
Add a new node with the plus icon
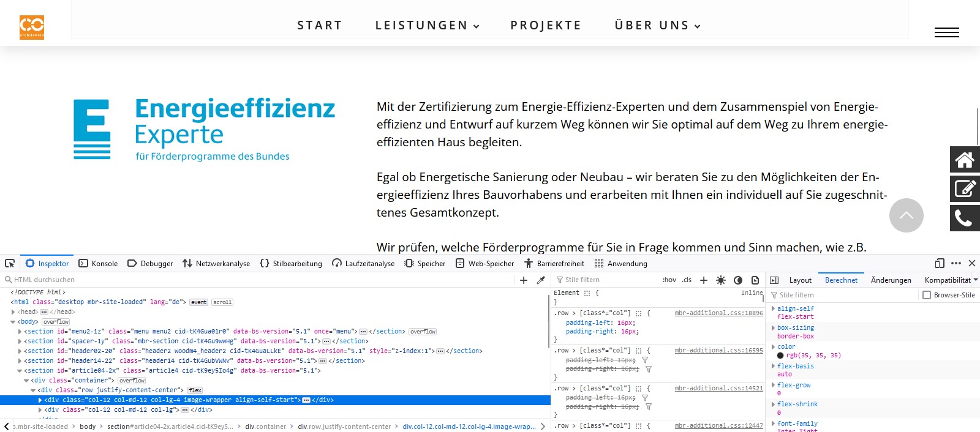[524, 280]
